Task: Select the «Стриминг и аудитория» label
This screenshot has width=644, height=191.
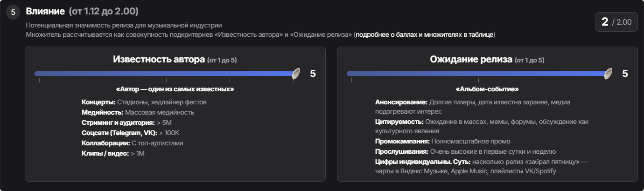Action: click(x=118, y=123)
